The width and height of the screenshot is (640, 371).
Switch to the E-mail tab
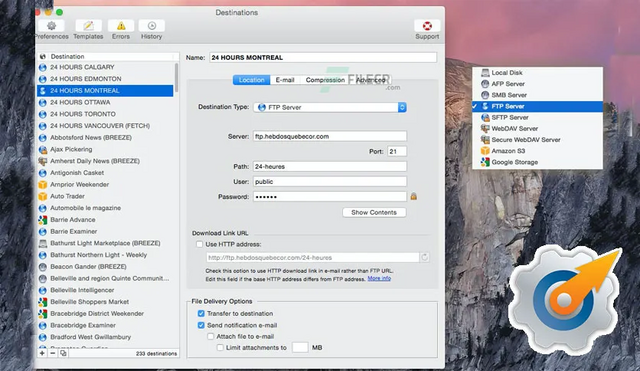pyautogui.click(x=285, y=80)
